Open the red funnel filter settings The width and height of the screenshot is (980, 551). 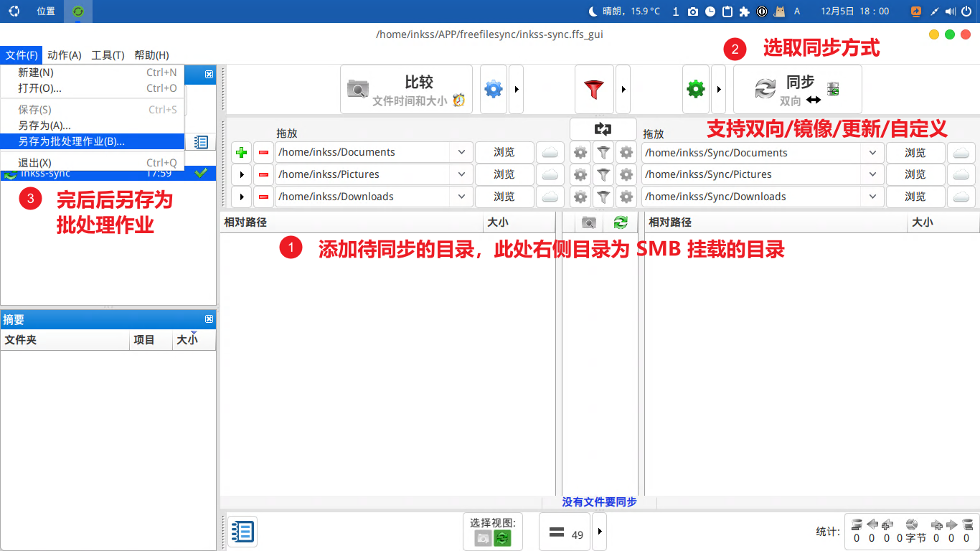(594, 90)
